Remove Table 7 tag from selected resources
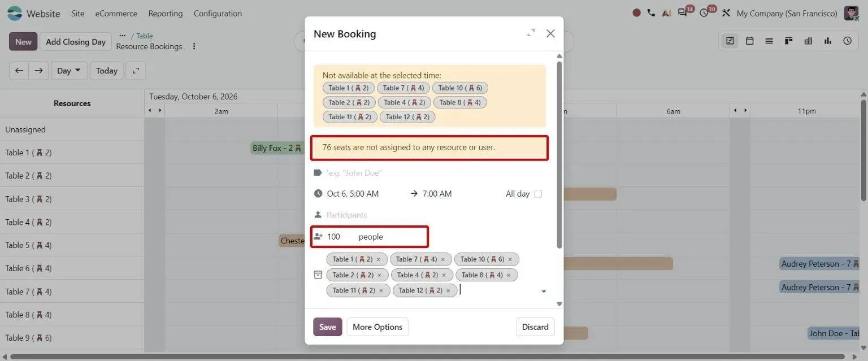The height and width of the screenshot is (361, 868). [x=442, y=260]
